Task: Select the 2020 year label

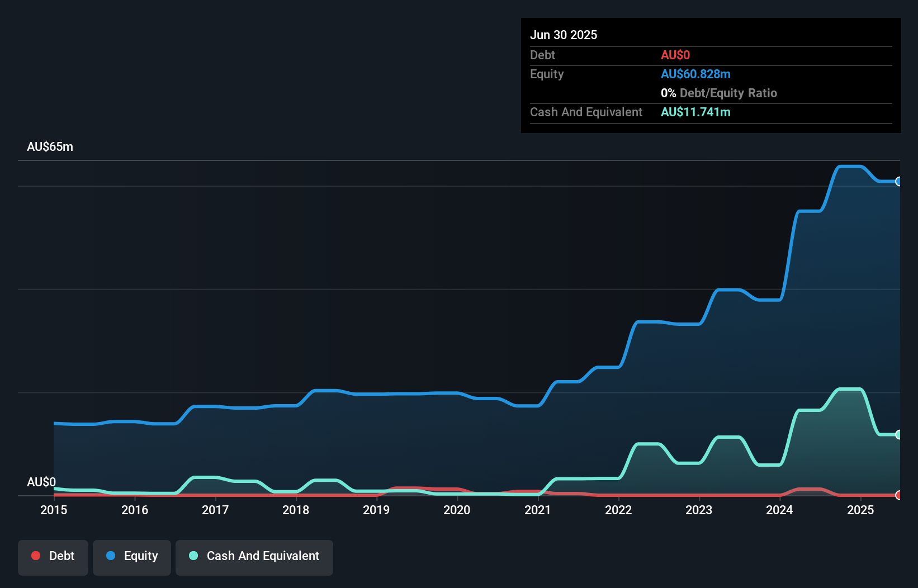Action: [x=457, y=510]
